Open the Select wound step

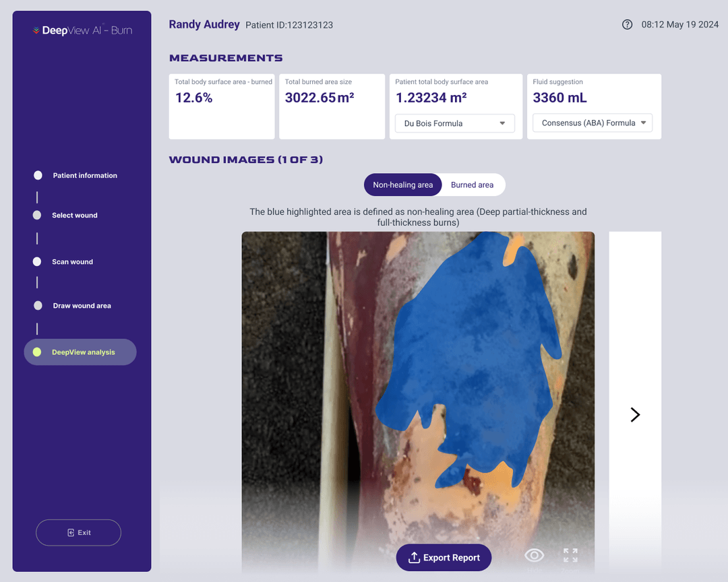coord(75,216)
